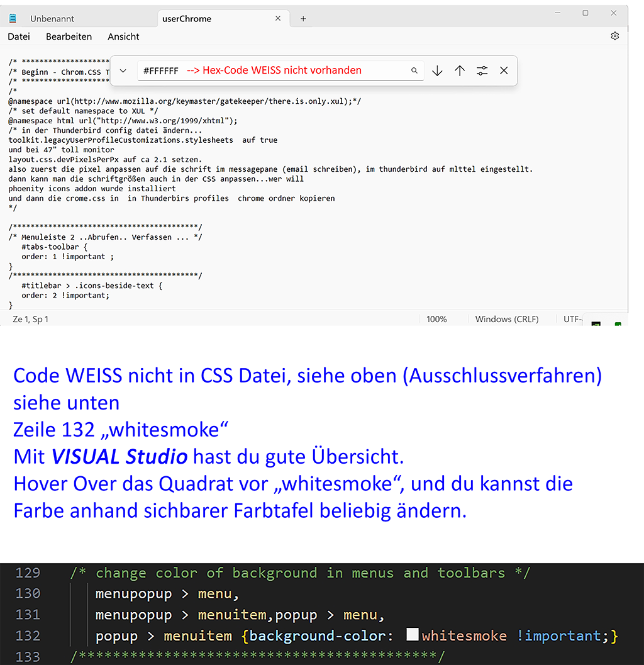The width and height of the screenshot is (644, 665).
Task: Expand the replace field chevron in find bar
Action: coord(123,70)
